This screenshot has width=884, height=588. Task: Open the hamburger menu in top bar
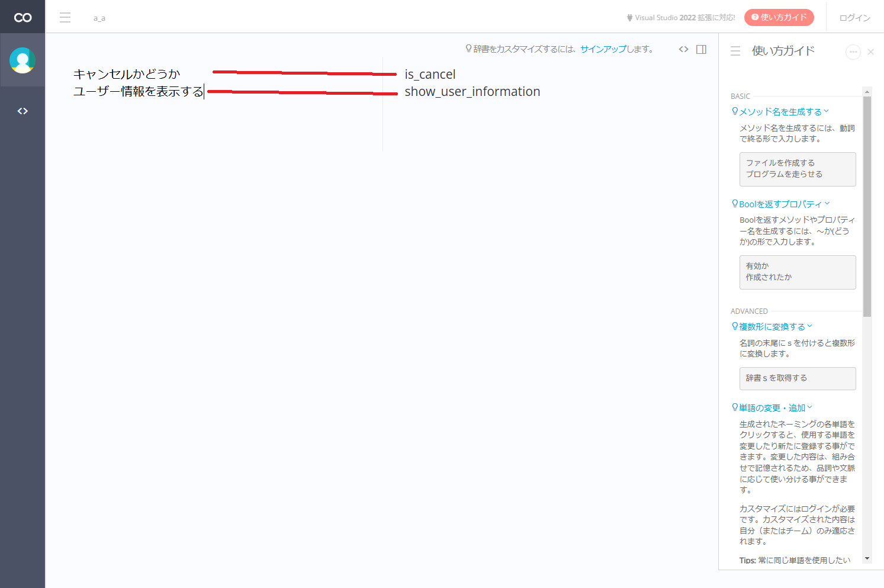(x=65, y=18)
